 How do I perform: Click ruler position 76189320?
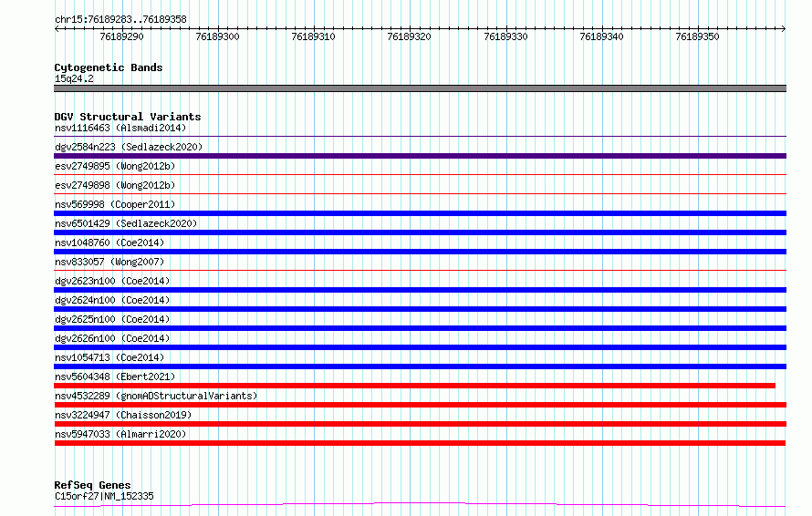[409, 36]
